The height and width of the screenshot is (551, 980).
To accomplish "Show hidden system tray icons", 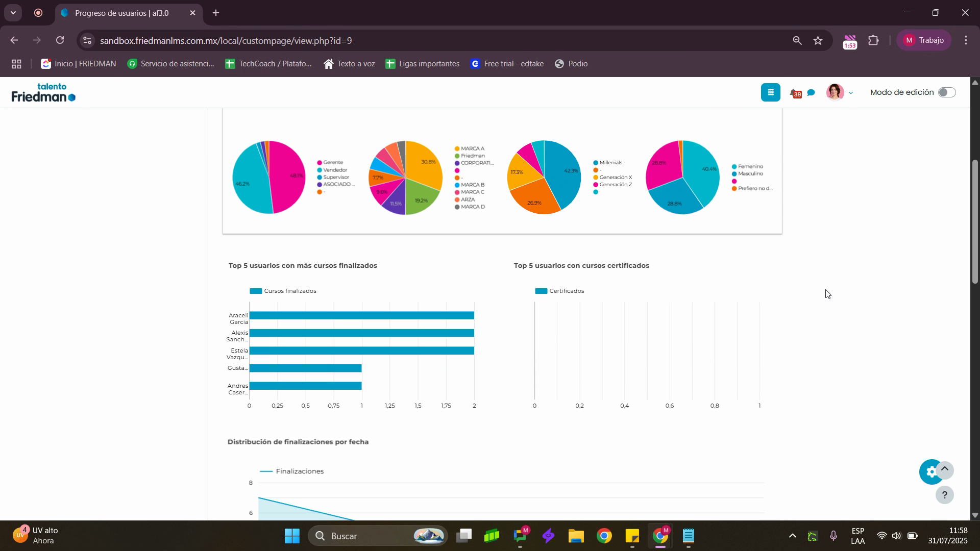I will [x=792, y=536].
